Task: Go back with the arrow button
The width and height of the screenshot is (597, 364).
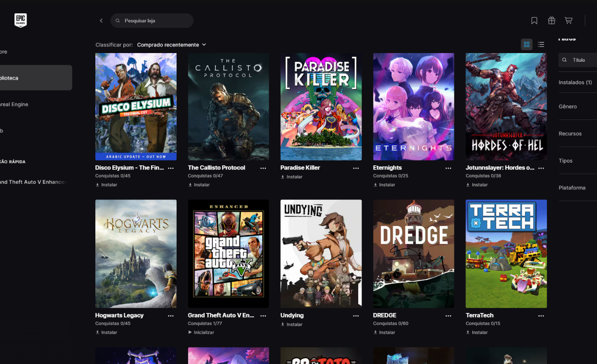Action: (x=101, y=20)
